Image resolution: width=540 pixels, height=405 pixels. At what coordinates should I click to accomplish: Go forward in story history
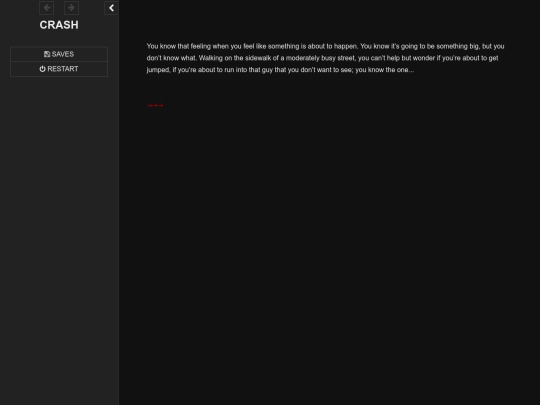point(71,8)
